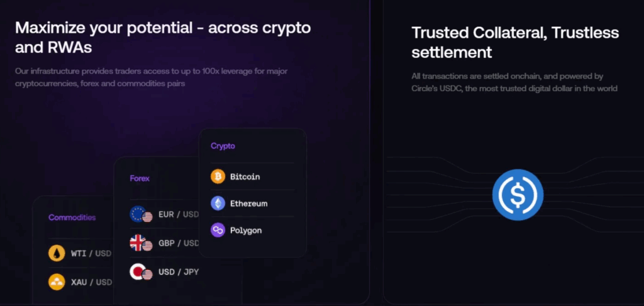
Task: Click the "Maximize your potential" heading
Action: click(x=163, y=38)
